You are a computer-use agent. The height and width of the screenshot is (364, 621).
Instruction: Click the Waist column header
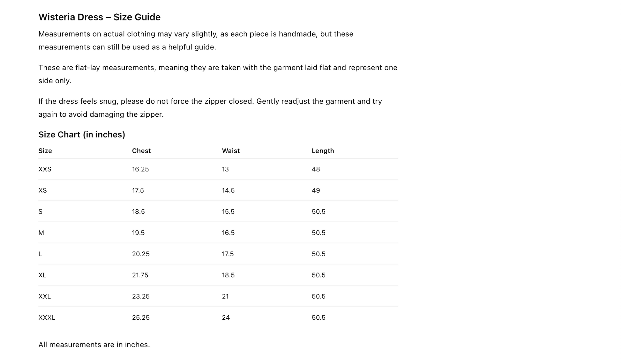231,151
